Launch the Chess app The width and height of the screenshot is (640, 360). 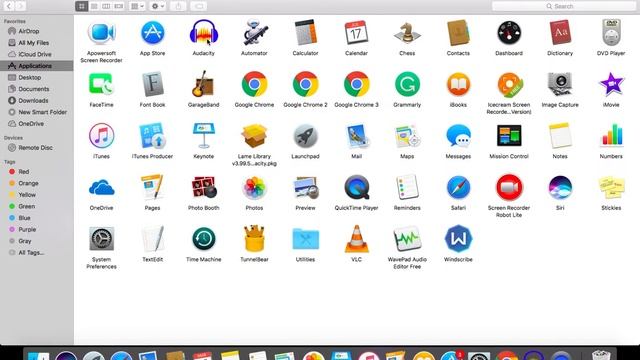click(407, 33)
